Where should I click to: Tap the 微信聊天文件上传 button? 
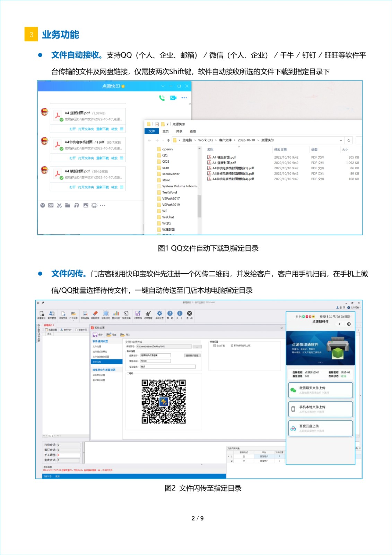coord(320,390)
